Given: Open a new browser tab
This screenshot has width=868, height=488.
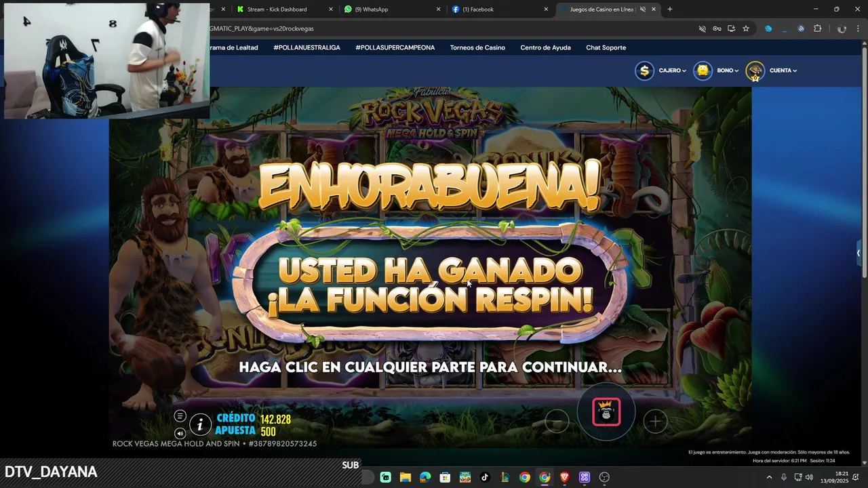Looking at the screenshot, I should (x=670, y=9).
